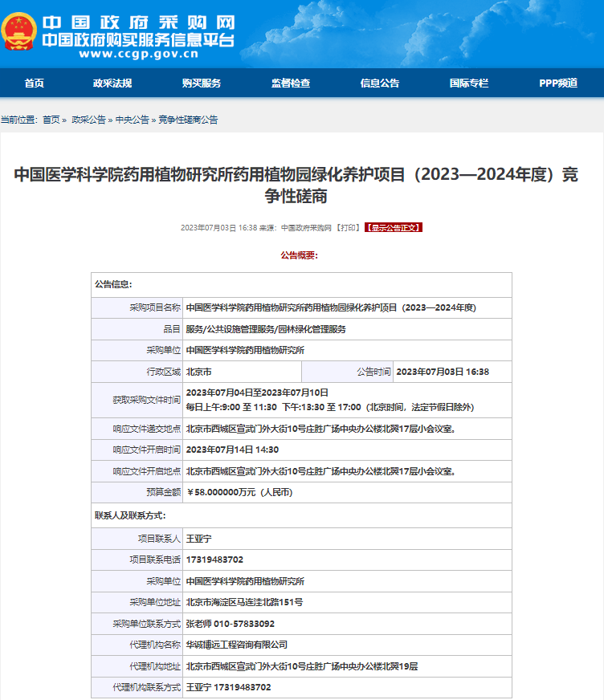The height and width of the screenshot is (700, 604).
Task: Click the 行政区域 value 北京市
Action: click(x=199, y=372)
